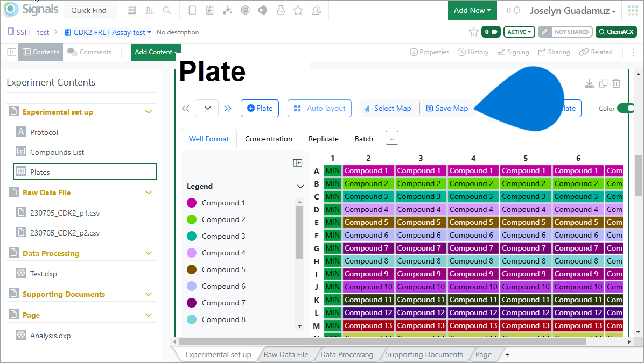
Task: Open the users icon in the top bar
Action: coord(316,10)
